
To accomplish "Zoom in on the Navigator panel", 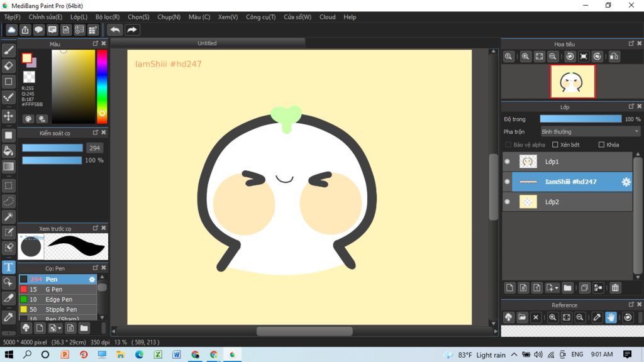I will point(525,57).
